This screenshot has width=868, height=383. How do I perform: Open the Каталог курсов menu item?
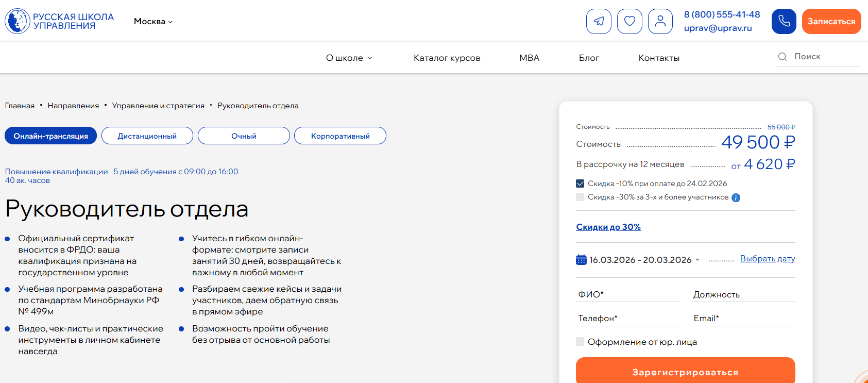point(447,58)
